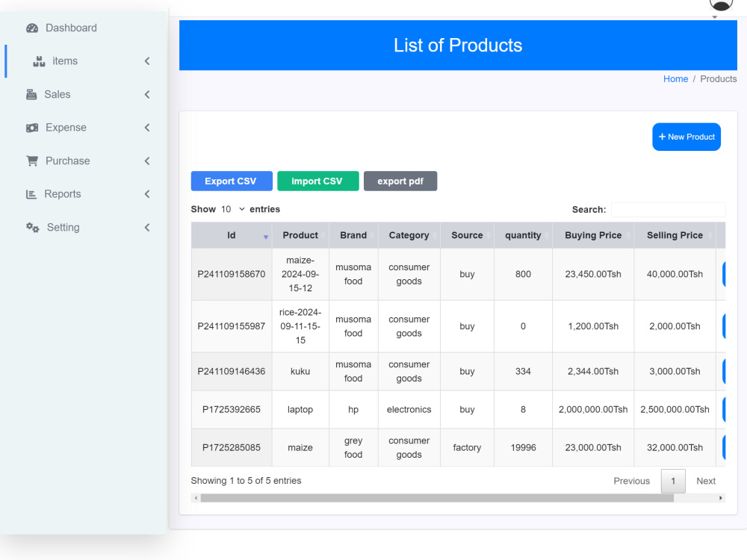Click the export pdf button
This screenshot has height=560, width=747.
click(400, 181)
